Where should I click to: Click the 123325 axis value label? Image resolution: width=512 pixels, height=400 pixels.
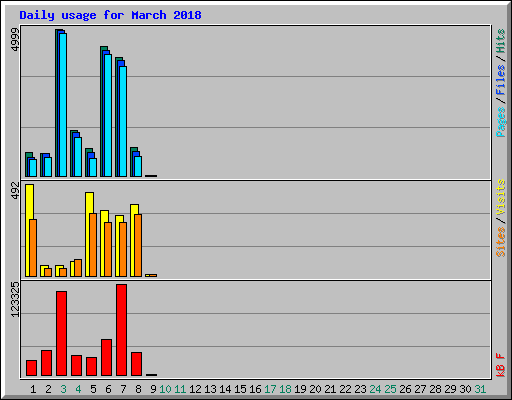coord(15,299)
